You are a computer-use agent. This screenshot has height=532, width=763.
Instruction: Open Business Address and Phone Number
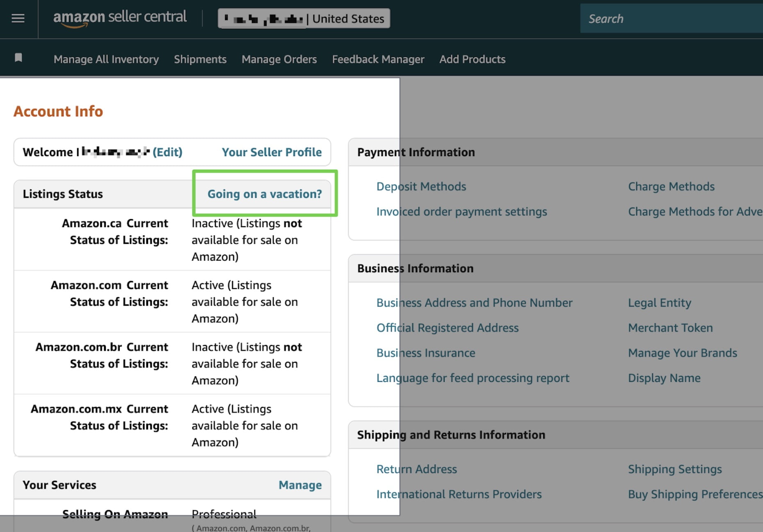475,302
